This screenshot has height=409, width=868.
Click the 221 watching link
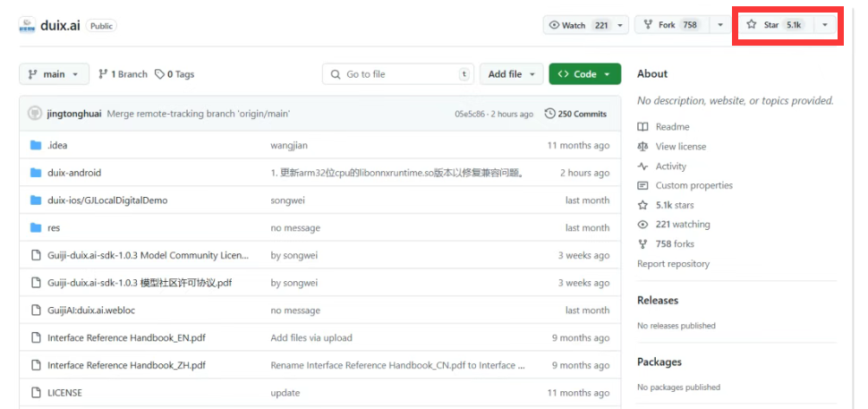click(683, 225)
